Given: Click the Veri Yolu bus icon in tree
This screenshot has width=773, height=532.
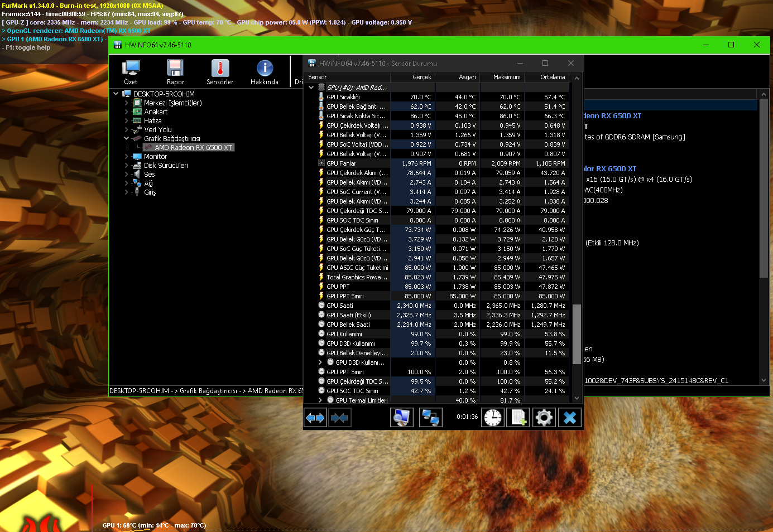Looking at the screenshot, I should click(x=137, y=129).
